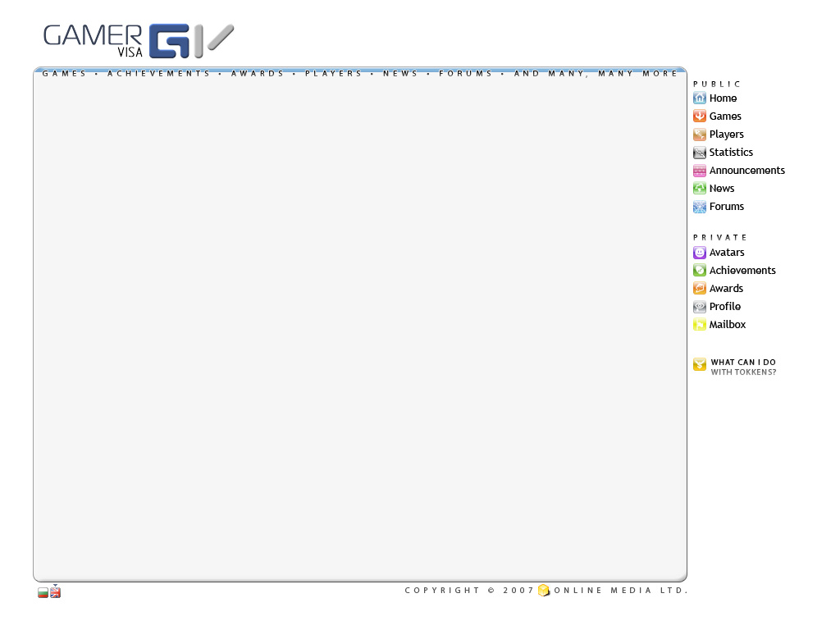The height and width of the screenshot is (630, 840).
Task: Open the Statistics icon
Action: pos(699,153)
